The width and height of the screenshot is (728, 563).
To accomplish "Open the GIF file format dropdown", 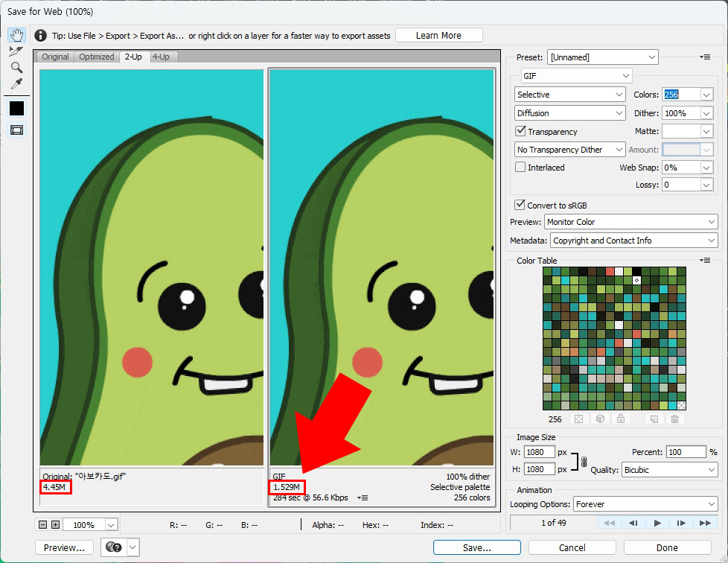I will [x=576, y=76].
